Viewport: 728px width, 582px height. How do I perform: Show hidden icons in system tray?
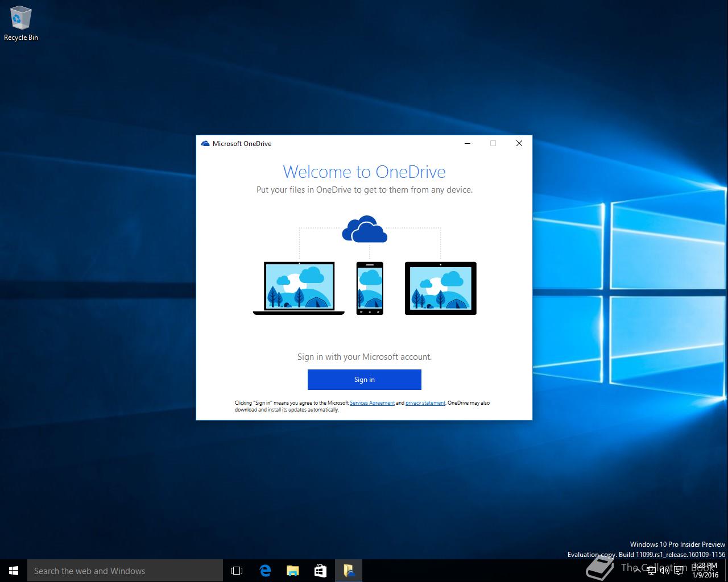[x=637, y=571]
